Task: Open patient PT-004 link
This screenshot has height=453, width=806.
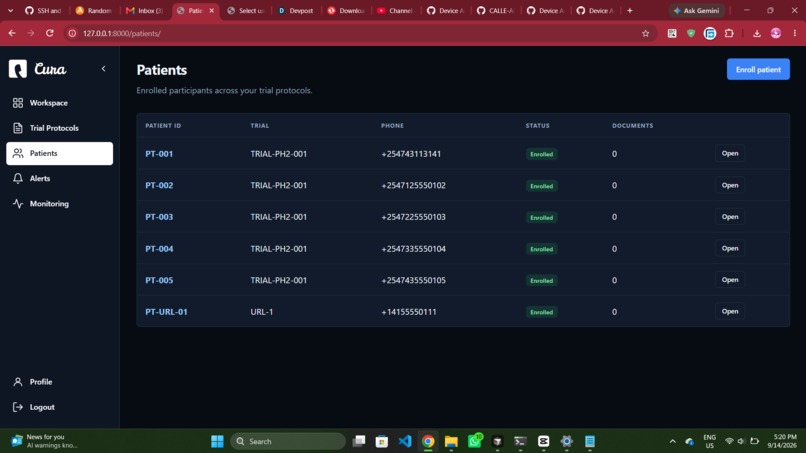Action: pos(159,249)
